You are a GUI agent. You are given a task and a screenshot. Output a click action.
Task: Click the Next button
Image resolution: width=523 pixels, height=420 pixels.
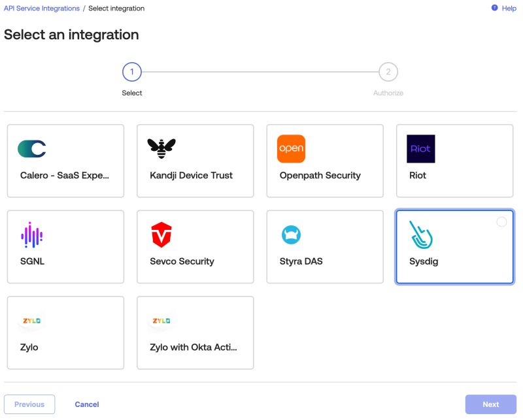tap(491, 404)
